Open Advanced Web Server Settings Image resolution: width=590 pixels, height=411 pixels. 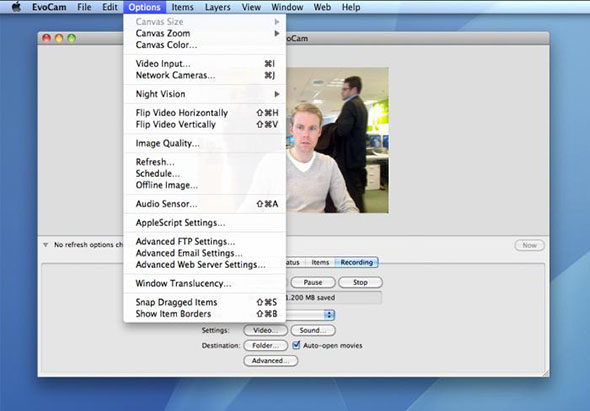(205, 265)
